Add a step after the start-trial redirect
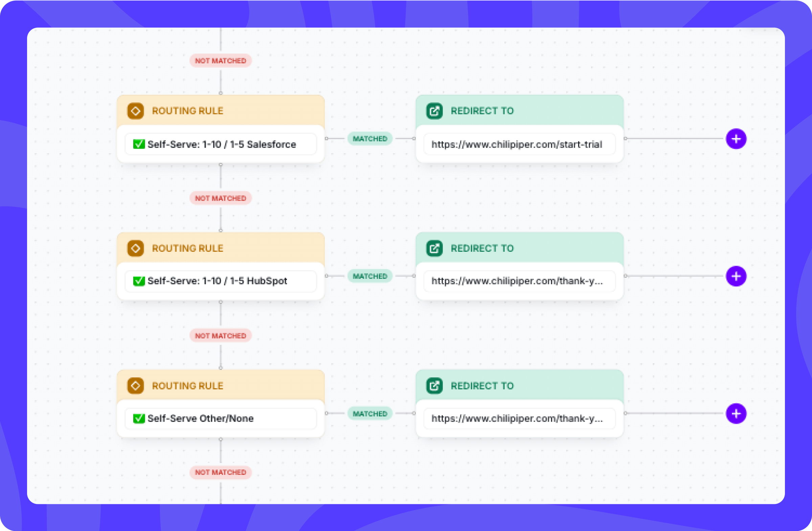Image resolution: width=812 pixels, height=531 pixels. [x=736, y=139]
